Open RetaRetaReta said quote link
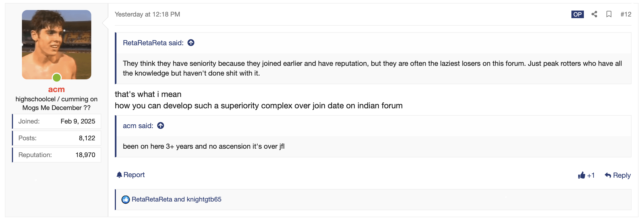The width and height of the screenshot is (644, 221). point(153,43)
